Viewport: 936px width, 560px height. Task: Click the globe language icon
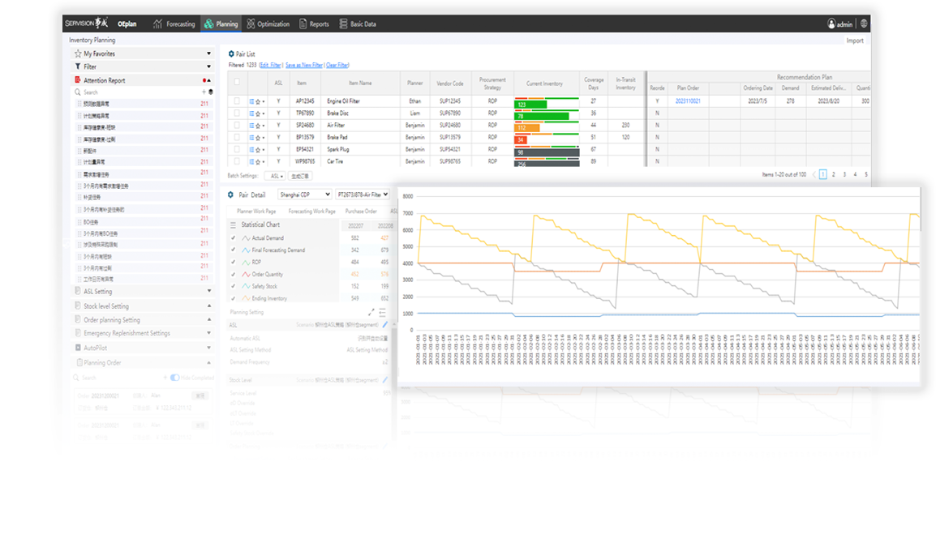coord(863,24)
